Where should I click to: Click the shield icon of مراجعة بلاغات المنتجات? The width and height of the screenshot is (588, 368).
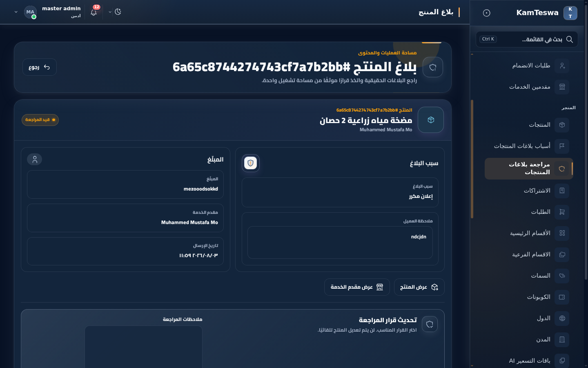pyautogui.click(x=562, y=168)
